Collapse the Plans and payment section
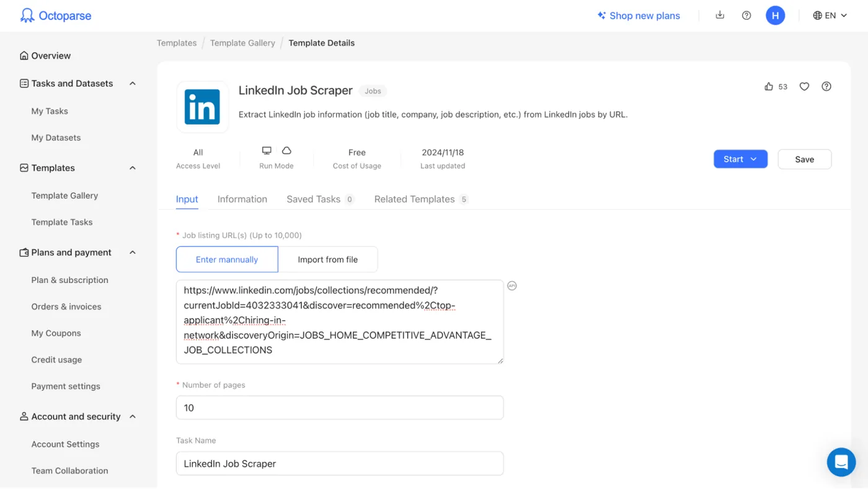The image size is (868, 489). point(133,253)
